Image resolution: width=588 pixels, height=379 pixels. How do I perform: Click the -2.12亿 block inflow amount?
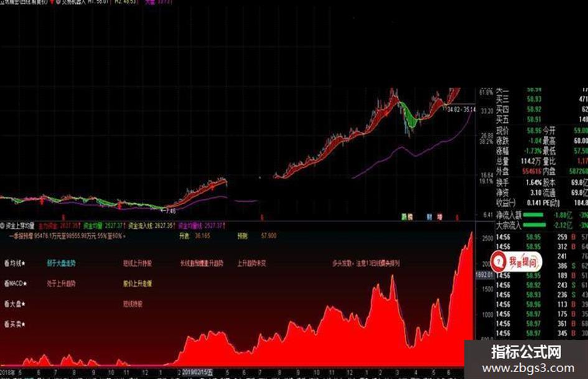563,225
